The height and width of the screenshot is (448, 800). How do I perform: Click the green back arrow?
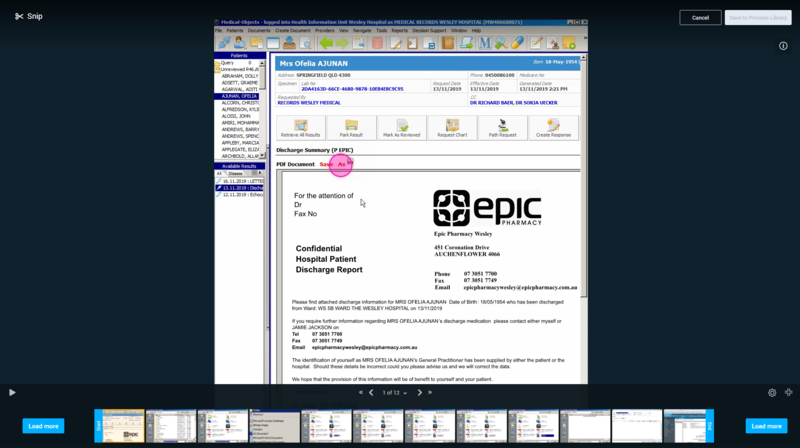click(x=326, y=43)
